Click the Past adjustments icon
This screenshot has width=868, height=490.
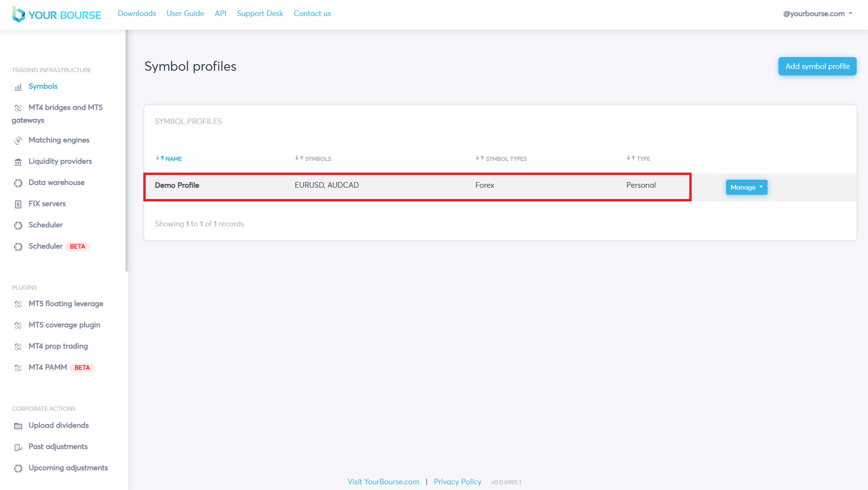(x=18, y=447)
